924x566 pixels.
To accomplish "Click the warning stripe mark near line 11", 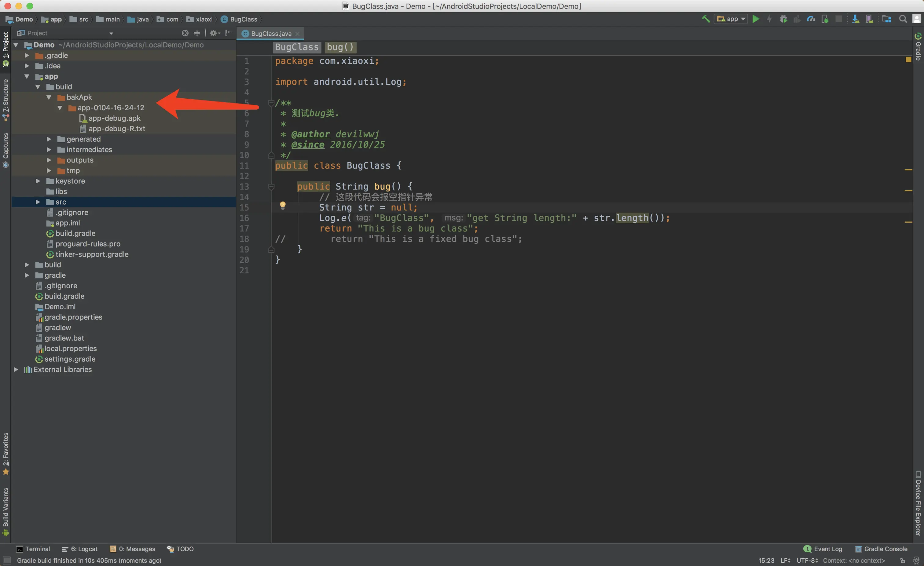I will (x=908, y=170).
